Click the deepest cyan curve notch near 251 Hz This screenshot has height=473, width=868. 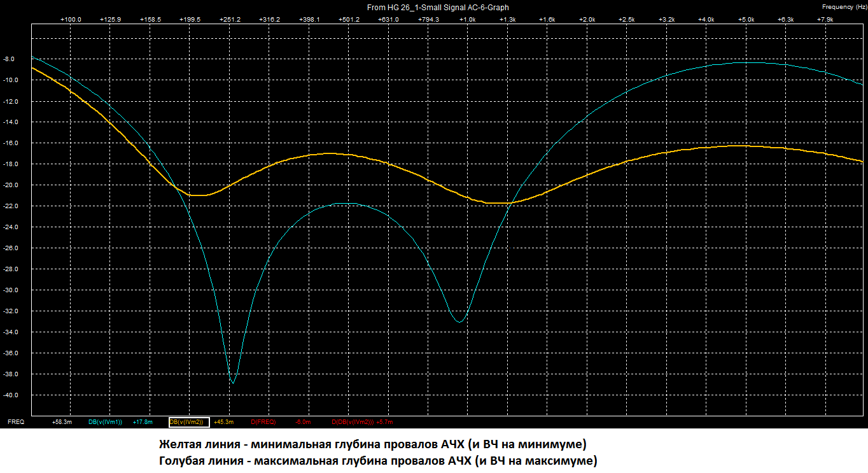click(232, 383)
